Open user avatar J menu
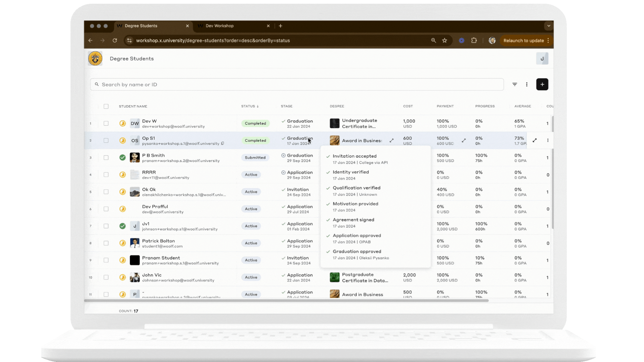Image resolution: width=644 pixels, height=362 pixels. 542,59
